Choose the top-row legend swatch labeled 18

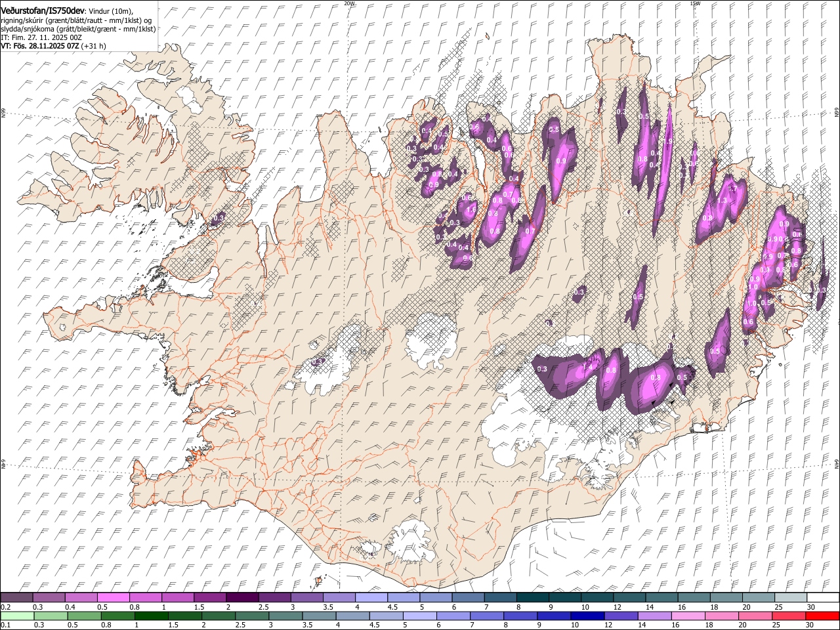pos(726,598)
